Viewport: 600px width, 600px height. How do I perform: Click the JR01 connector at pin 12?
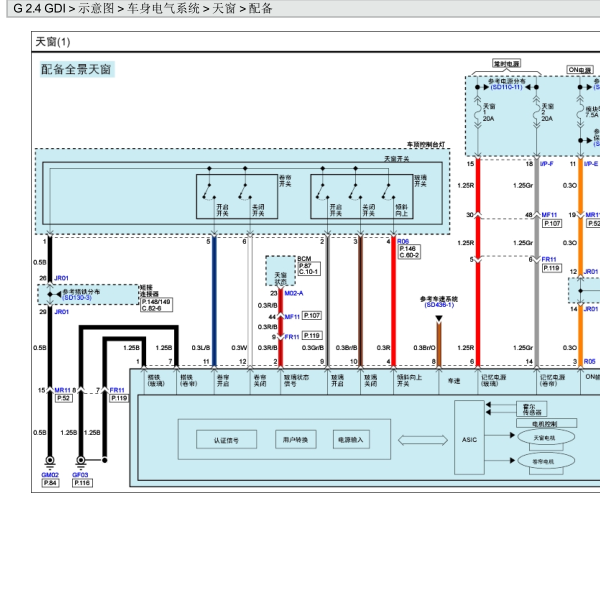591,271
